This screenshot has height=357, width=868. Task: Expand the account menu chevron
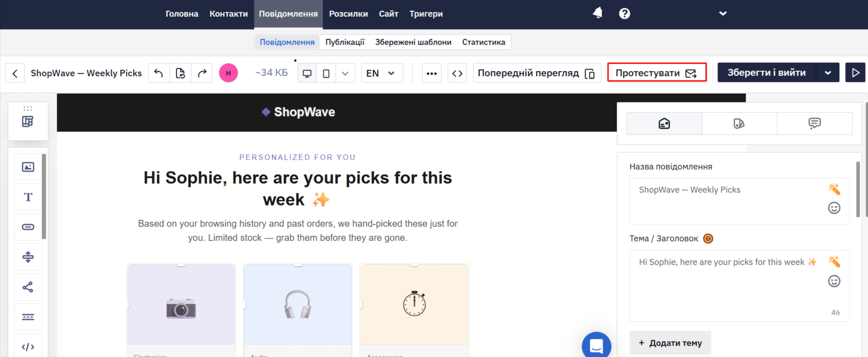(x=723, y=13)
